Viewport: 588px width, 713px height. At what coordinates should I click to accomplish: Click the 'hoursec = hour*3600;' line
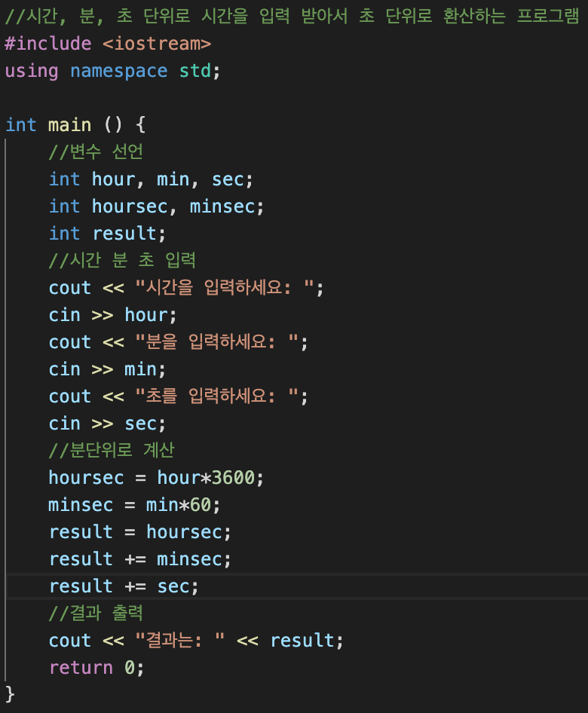[x=156, y=477]
